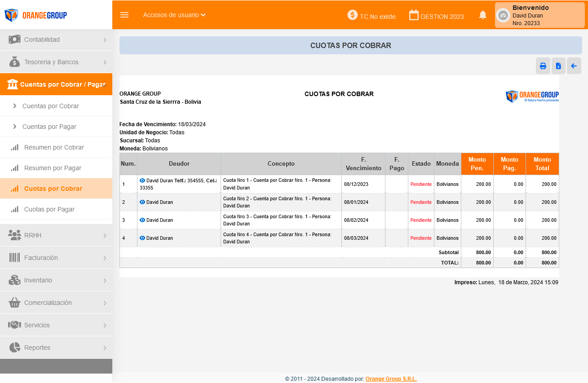
Task: Toggle the hamburger sidebar menu
Action: tap(124, 15)
